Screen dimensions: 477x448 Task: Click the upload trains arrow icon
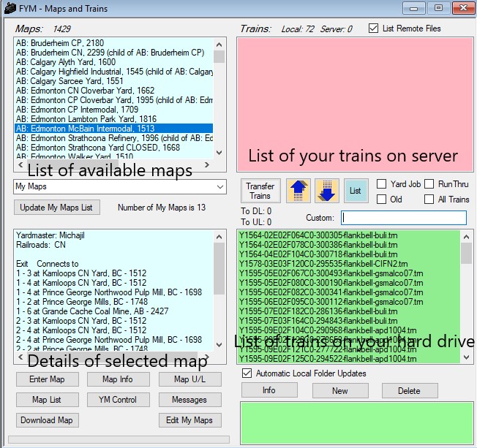coord(298,191)
